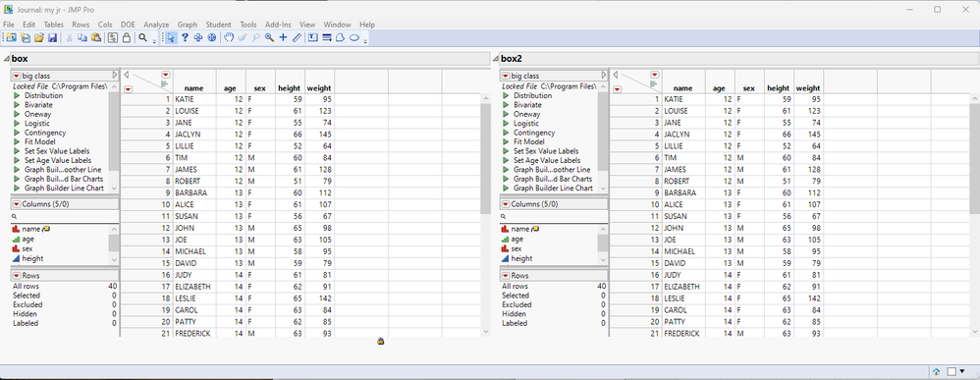This screenshot has height=380, width=980.
Task: Collapse the box2 outline disclosure triangle
Action: 496,59
